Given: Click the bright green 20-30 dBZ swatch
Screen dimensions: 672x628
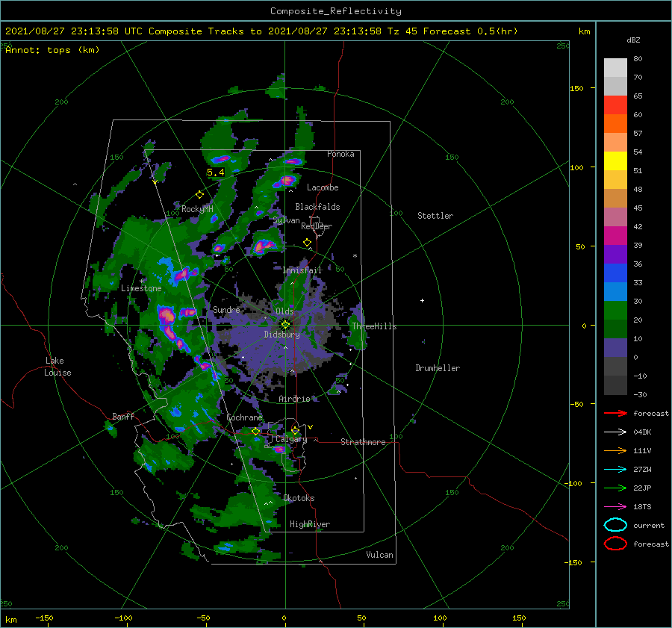Looking at the screenshot, I should tap(615, 311).
